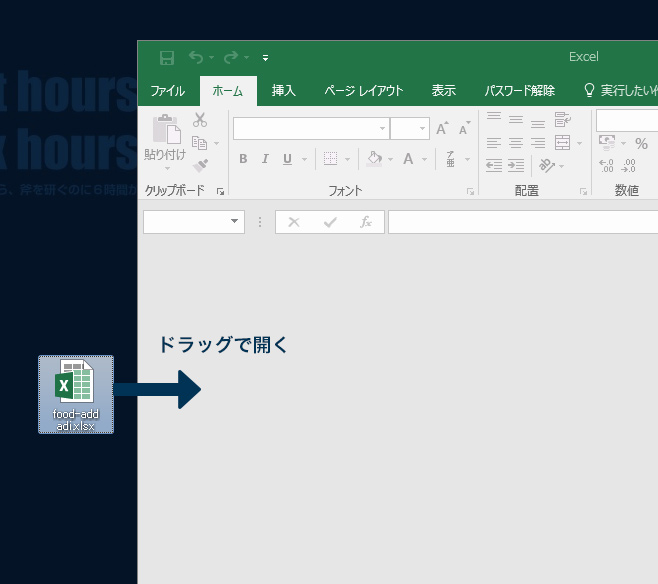Click the Accounting Number Format icon
The height and width of the screenshot is (584, 658).
607,143
